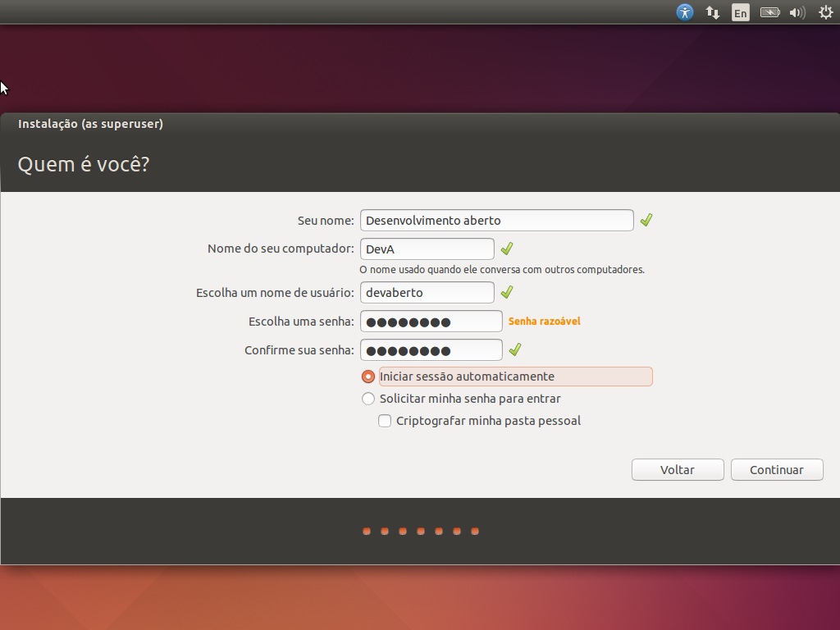
Task: Select Iniciar sessão automaticamente option
Action: click(x=368, y=377)
